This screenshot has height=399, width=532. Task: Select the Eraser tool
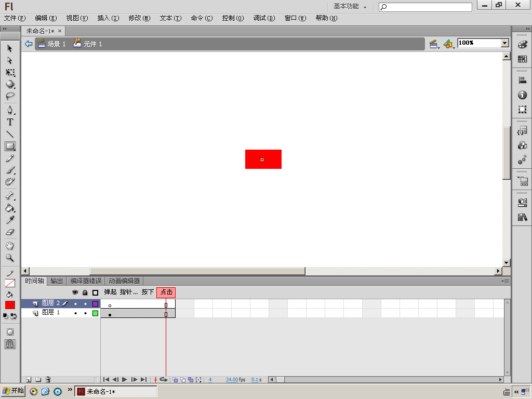point(10,232)
